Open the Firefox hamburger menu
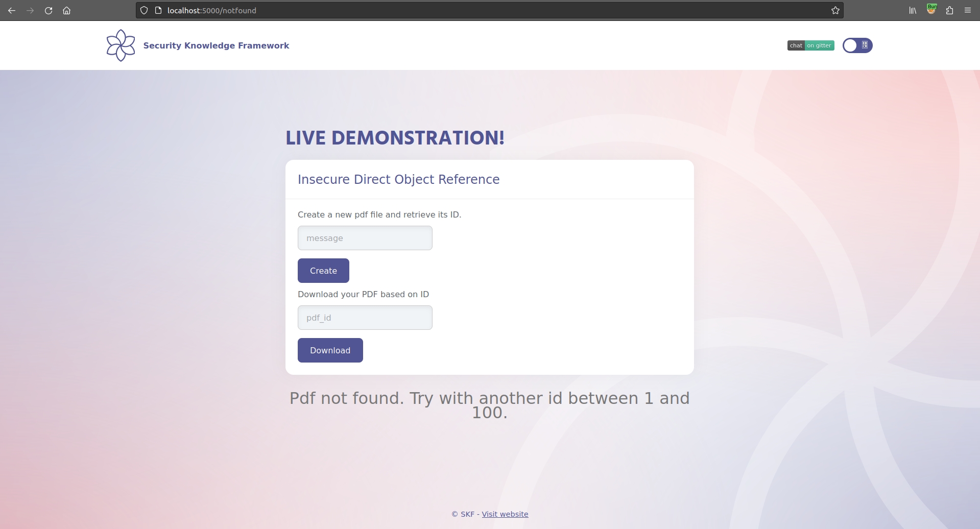 [x=968, y=10]
